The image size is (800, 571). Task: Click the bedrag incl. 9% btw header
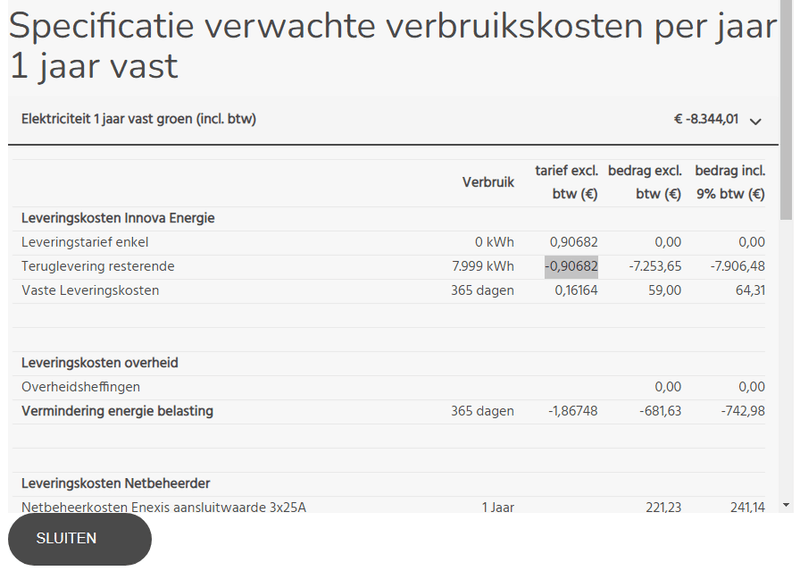(x=730, y=183)
